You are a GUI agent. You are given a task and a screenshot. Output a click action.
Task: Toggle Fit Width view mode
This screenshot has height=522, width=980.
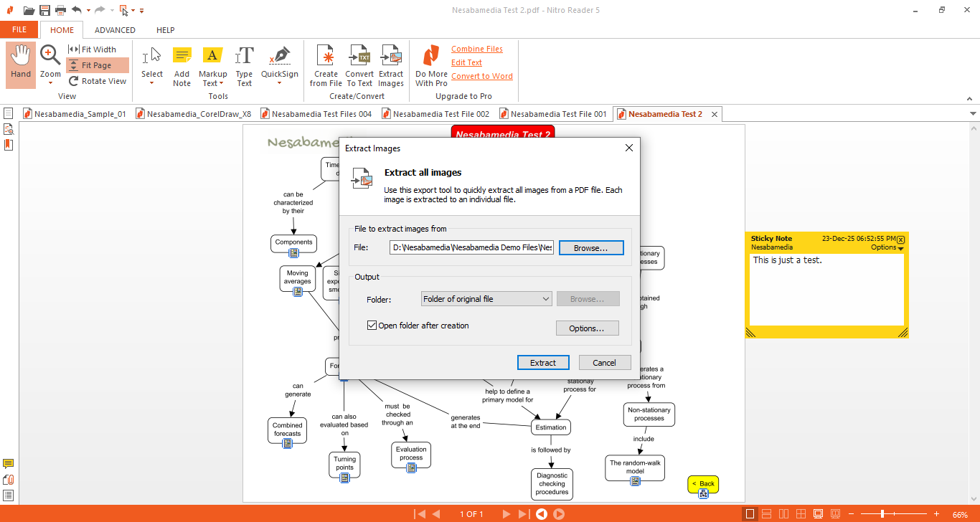click(x=98, y=49)
